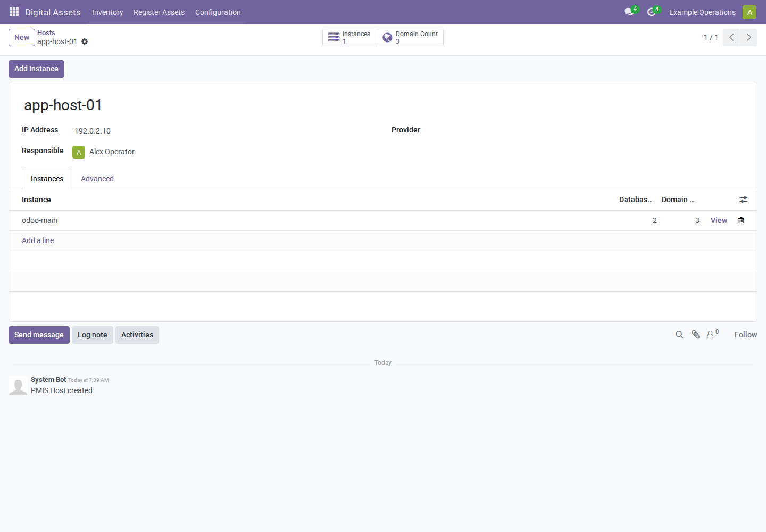Image resolution: width=766 pixels, height=532 pixels.
Task: Go back to Hosts breadcrumb
Action: coord(46,33)
